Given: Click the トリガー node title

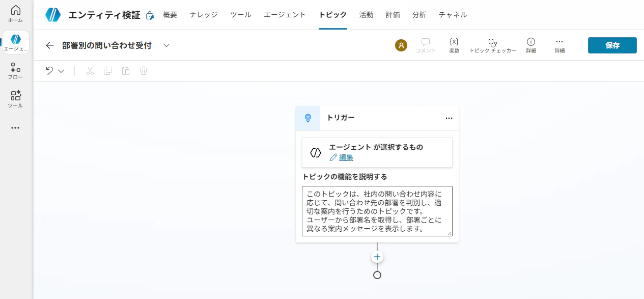Looking at the screenshot, I should point(341,118).
